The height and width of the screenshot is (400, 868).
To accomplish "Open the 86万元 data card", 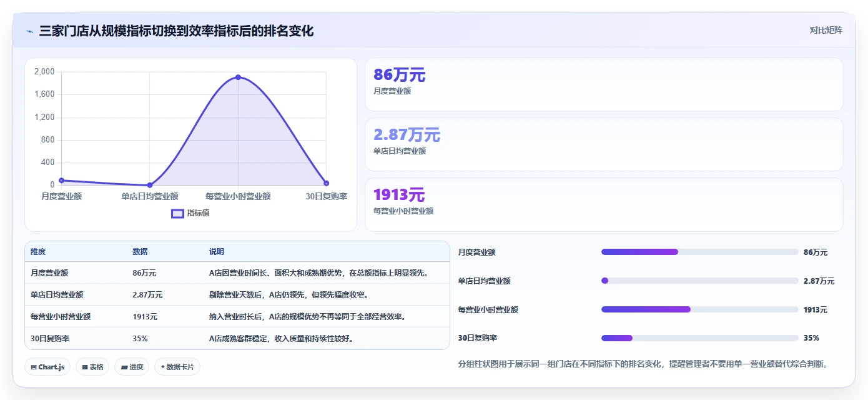I will pos(604,84).
